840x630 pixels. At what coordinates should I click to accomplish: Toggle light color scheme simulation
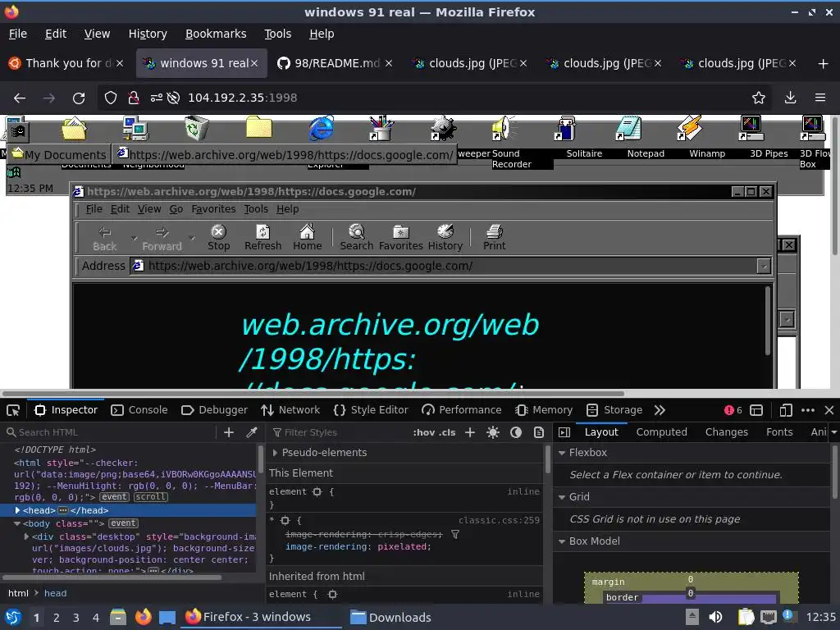click(493, 432)
